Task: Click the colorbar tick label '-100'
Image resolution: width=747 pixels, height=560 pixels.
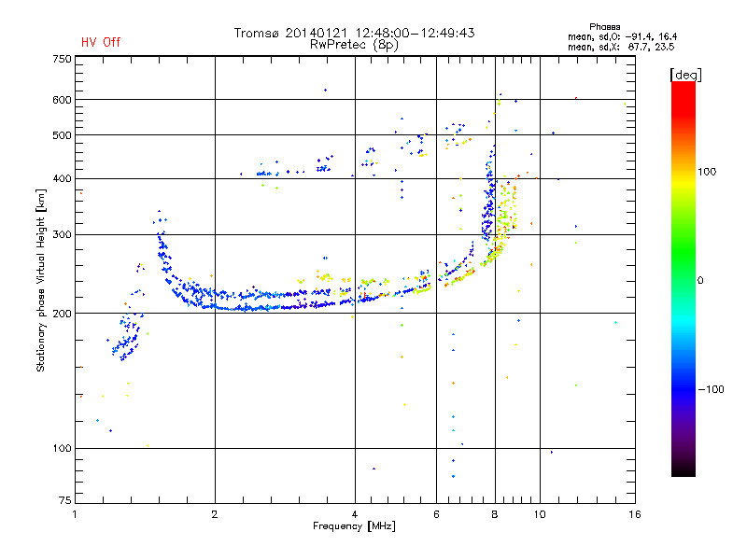Action: pos(711,389)
